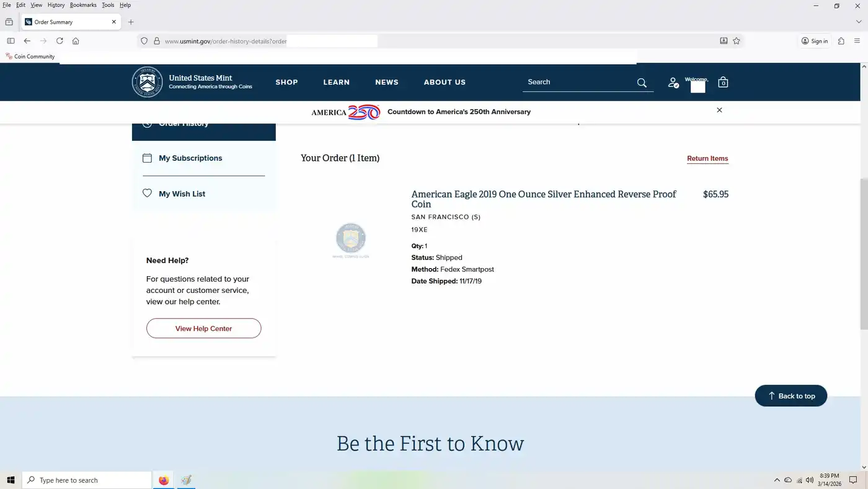Click the Windows taskbar search box
This screenshot has width=868, height=489.
[x=87, y=480]
